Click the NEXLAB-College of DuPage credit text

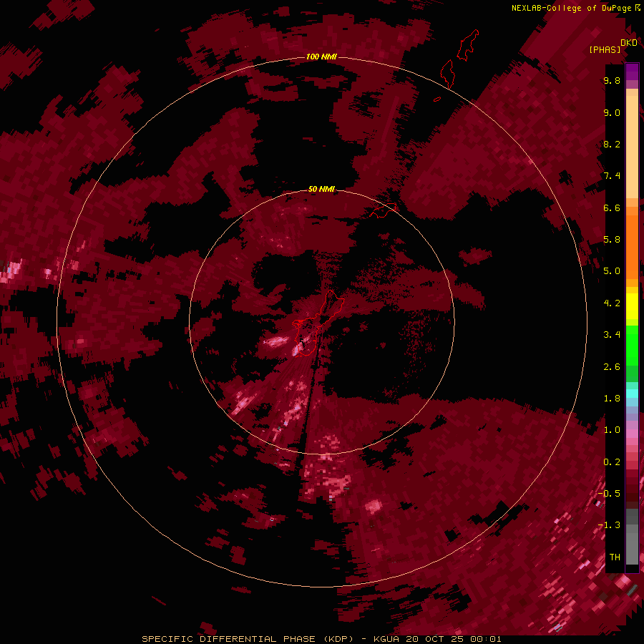pos(571,8)
